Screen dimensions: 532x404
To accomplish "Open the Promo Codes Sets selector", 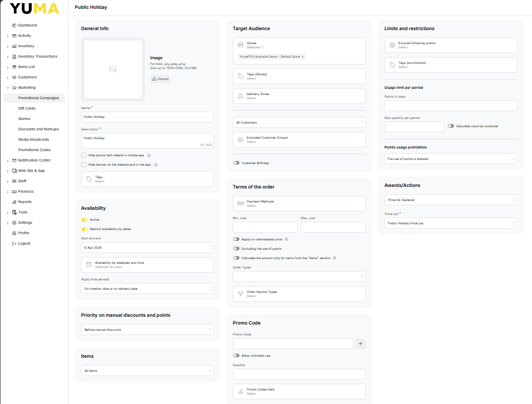I will [299, 392].
